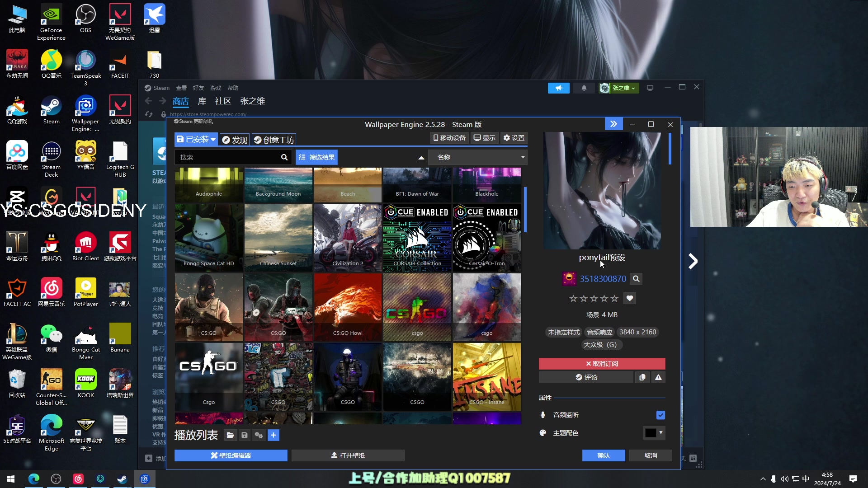
Task: Click Open Wallpaper (打开壁纸) button
Action: [348, 455]
